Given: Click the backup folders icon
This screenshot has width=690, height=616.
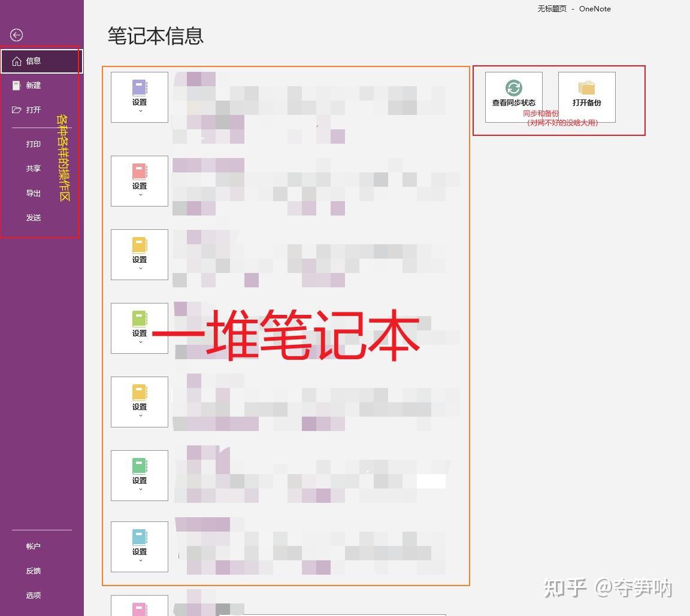Looking at the screenshot, I should point(586,88).
